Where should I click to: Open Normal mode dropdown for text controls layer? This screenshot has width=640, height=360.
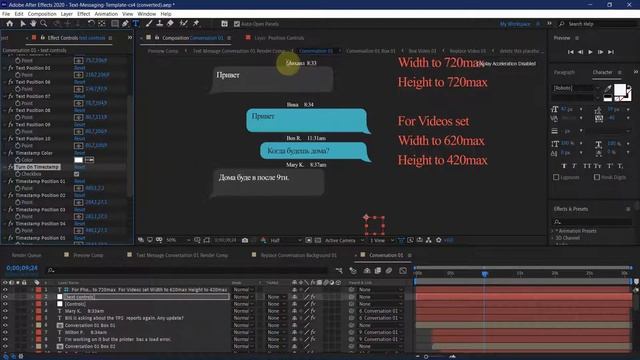pos(244,297)
